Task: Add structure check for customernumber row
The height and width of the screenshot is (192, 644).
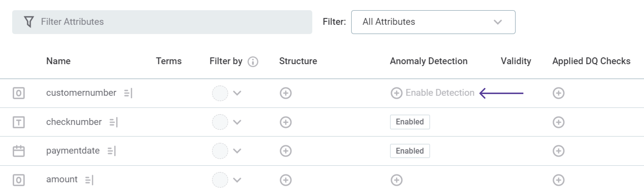Action: [286, 93]
